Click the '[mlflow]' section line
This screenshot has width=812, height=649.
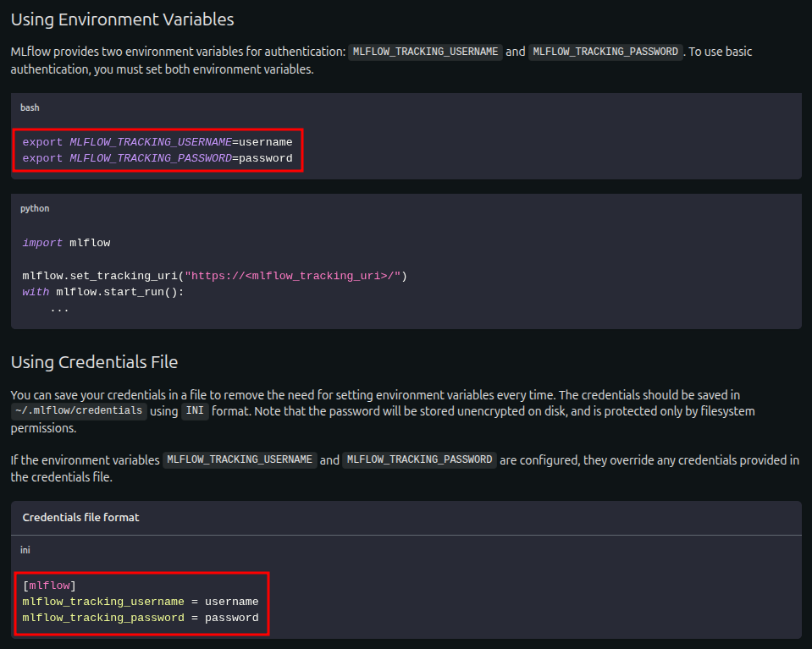click(49, 586)
